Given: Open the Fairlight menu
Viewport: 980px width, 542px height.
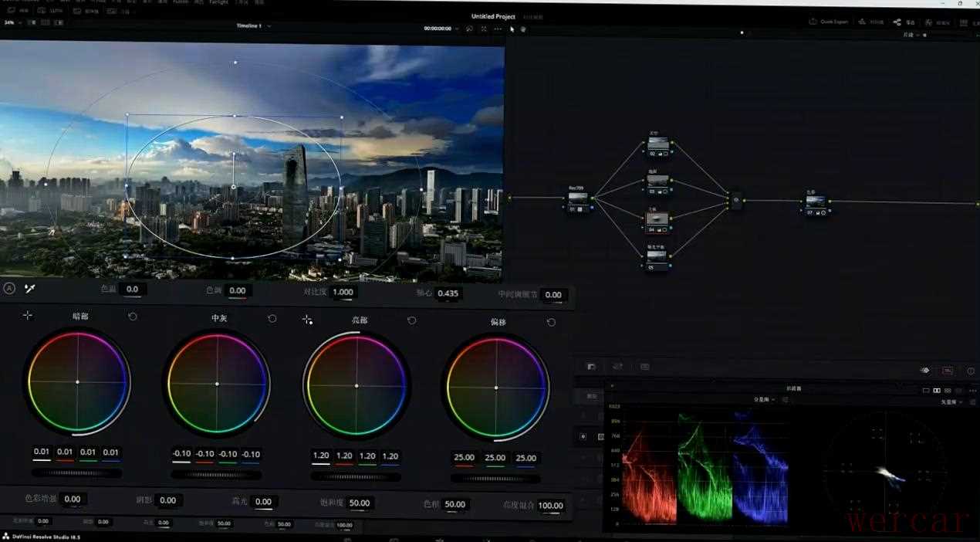Looking at the screenshot, I should pos(218,2).
